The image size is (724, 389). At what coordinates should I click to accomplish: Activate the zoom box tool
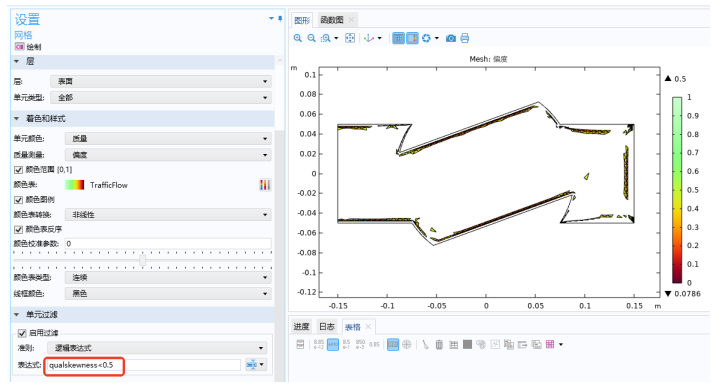click(x=326, y=38)
